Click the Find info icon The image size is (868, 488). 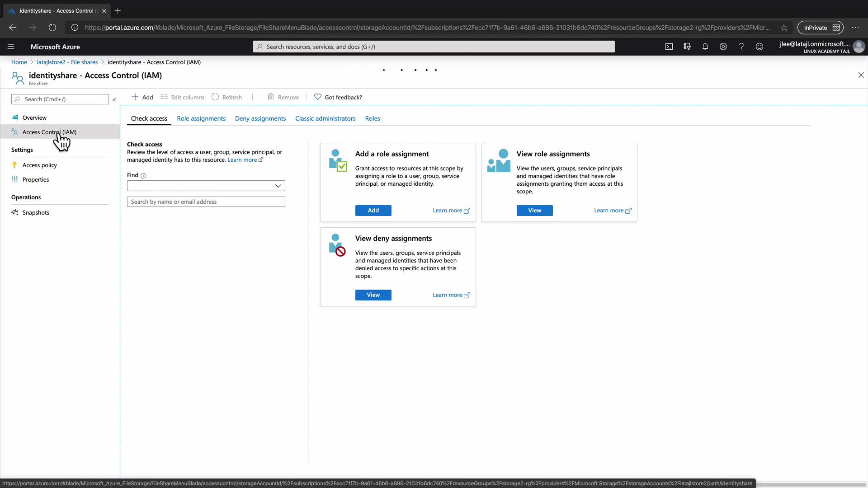point(143,176)
